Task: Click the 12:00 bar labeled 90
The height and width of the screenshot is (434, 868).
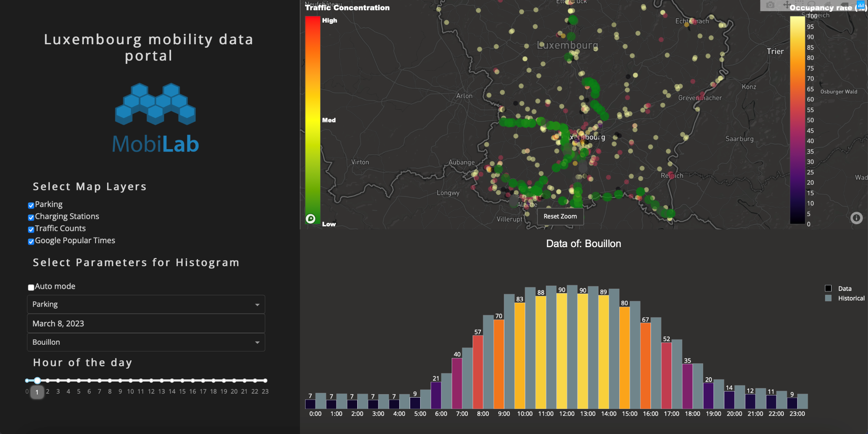Action: pyautogui.click(x=562, y=351)
